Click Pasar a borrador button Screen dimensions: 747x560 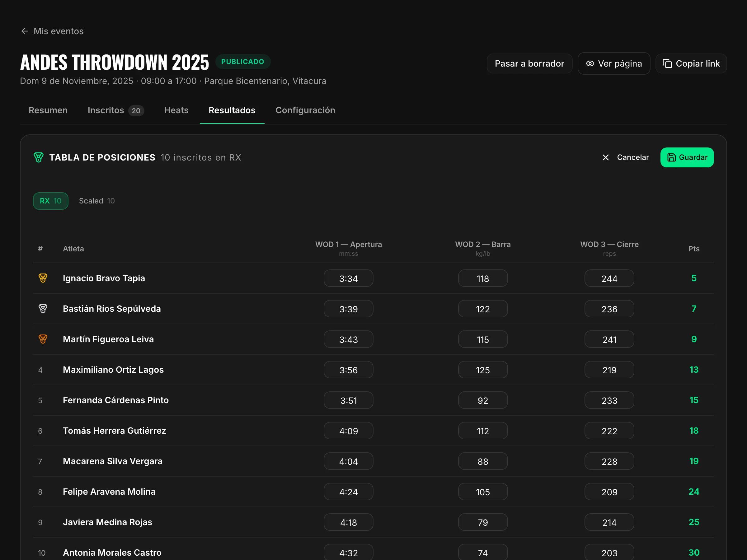pyautogui.click(x=529, y=63)
